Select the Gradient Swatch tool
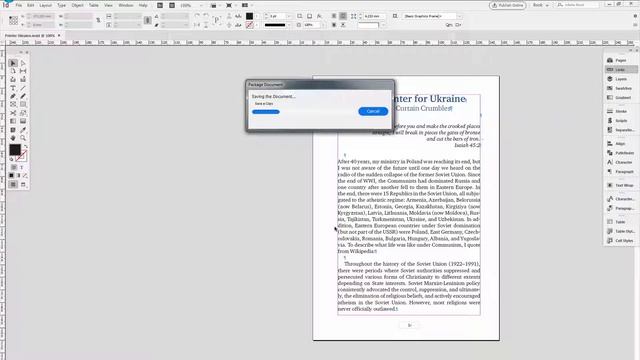 (13, 121)
